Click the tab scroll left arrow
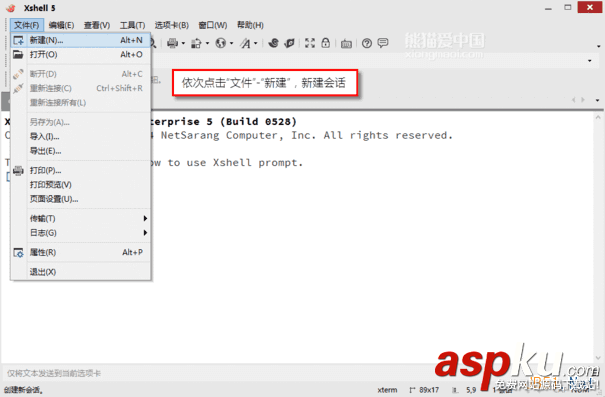Image resolution: width=605 pixels, height=397 pixels. click(573, 100)
